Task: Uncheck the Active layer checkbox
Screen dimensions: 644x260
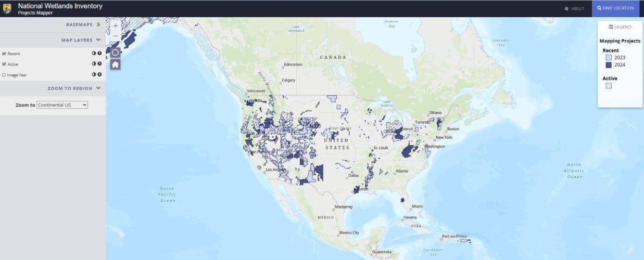Action: [x=4, y=64]
